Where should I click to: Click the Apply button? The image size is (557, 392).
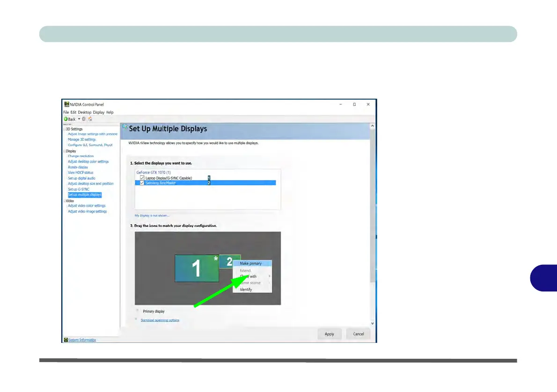330,334
